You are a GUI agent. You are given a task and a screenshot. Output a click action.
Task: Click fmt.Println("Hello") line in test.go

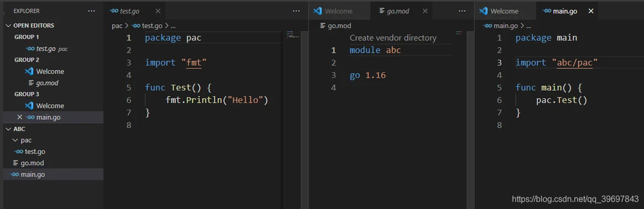(x=216, y=100)
